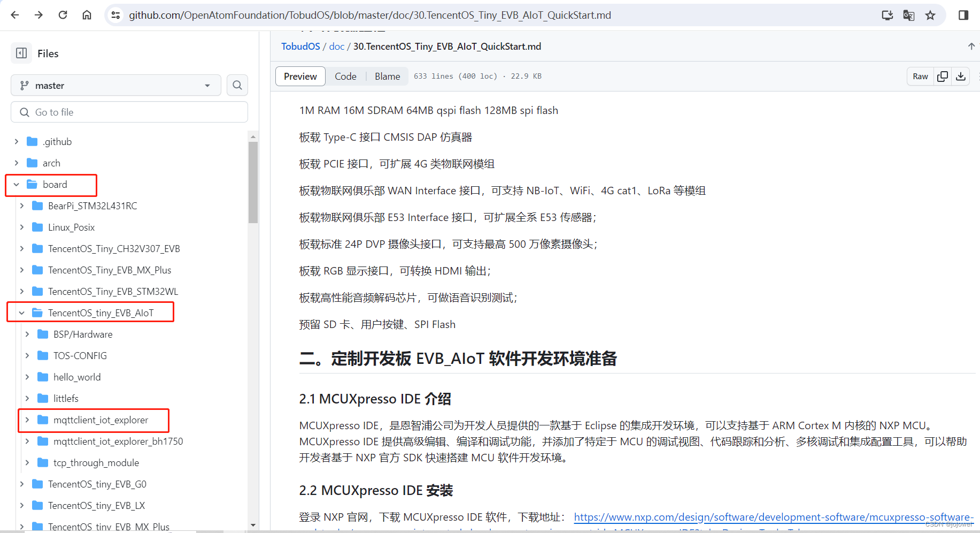980x533 pixels.
Task: Expand TencentOS_tiny_EVB_G0 folder chevron
Action: 21,484
